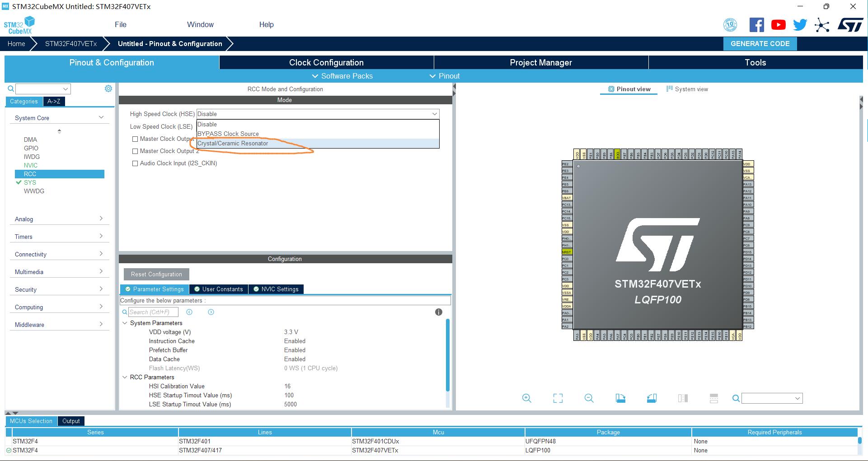Open the ST YouTube channel icon

(778, 25)
